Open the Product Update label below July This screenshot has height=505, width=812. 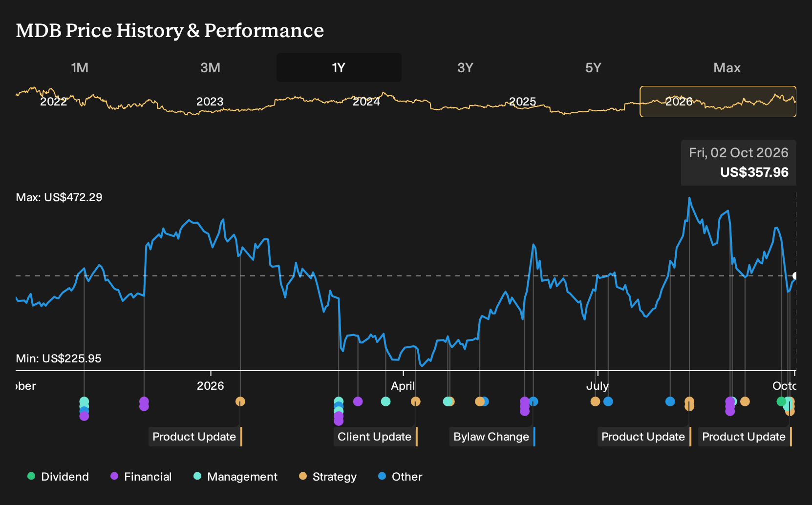pyautogui.click(x=644, y=437)
